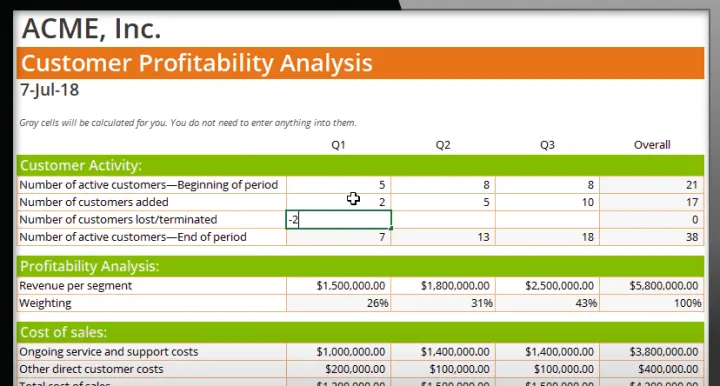The width and height of the screenshot is (720, 386).
Task: Select the Customer Profitability Analysis title
Action: [x=197, y=63]
